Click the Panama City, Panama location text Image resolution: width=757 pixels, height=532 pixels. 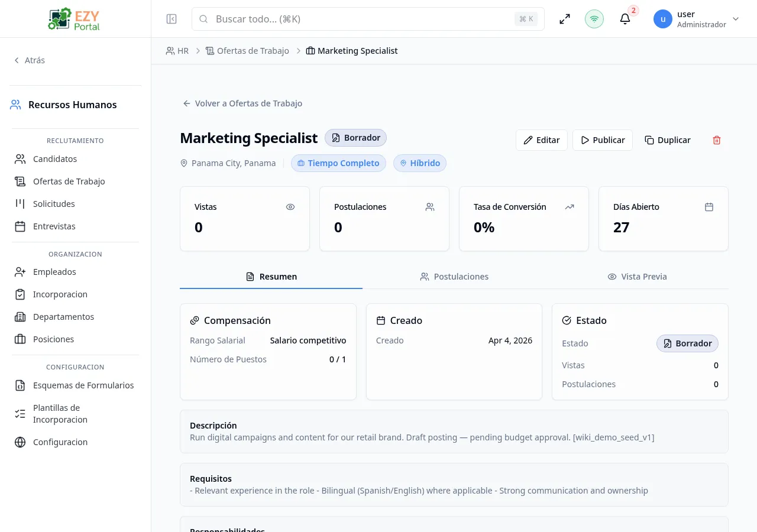pos(234,163)
